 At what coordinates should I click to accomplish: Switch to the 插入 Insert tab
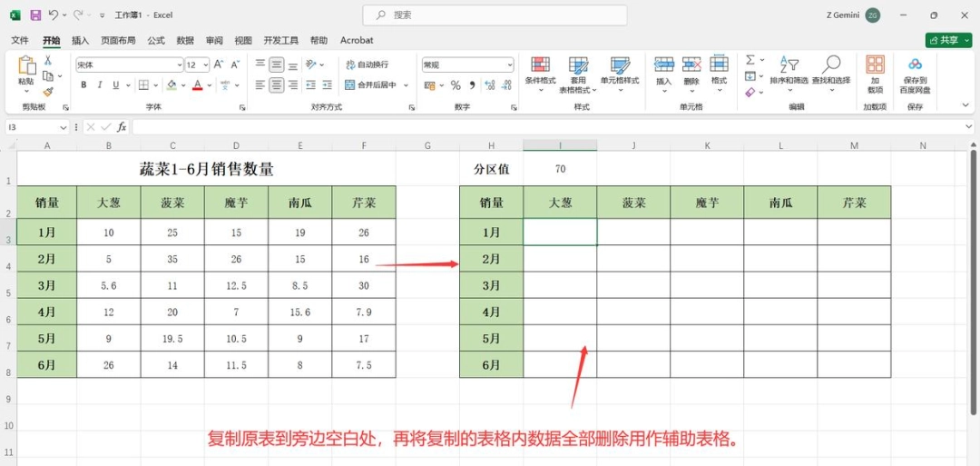[81, 40]
